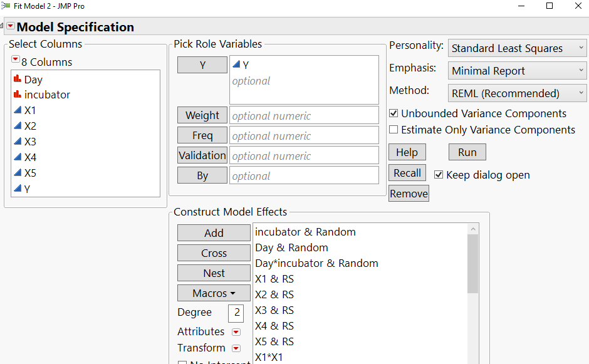Open the Macros menu

tap(213, 293)
